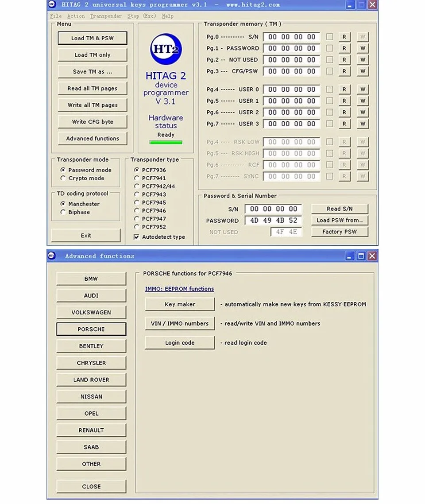Click Read all TM pages

(93, 88)
